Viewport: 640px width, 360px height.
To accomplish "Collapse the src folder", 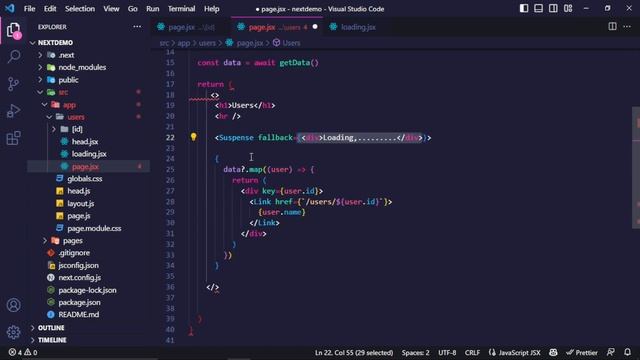I will (40, 92).
